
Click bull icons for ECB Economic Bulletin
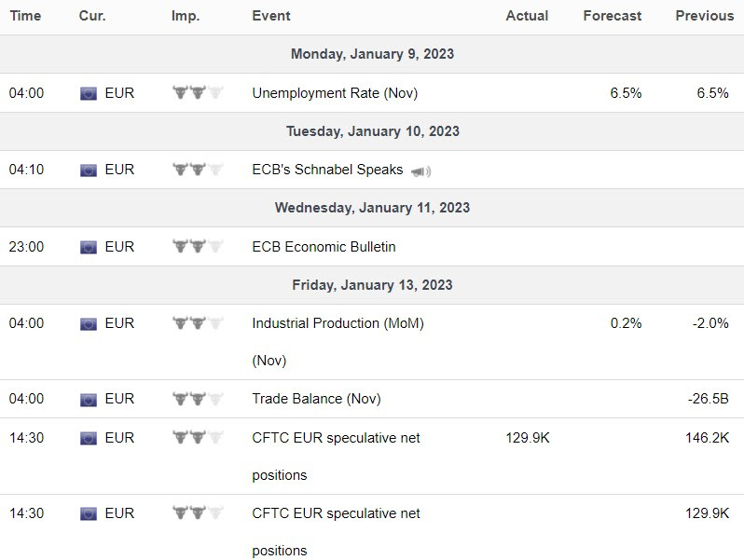pos(199,247)
